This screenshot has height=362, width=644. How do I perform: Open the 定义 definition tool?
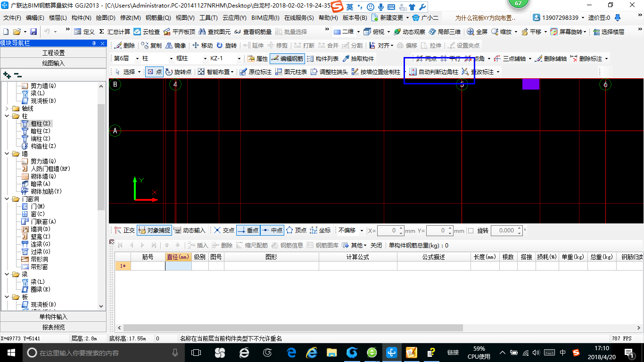84,32
